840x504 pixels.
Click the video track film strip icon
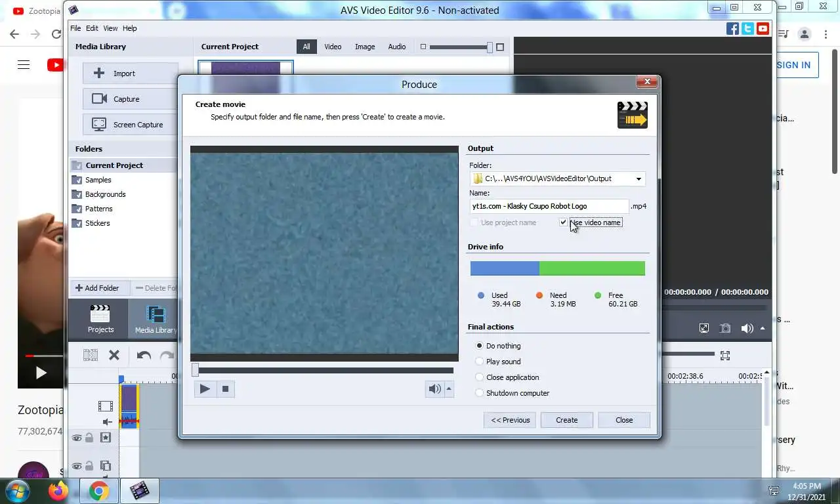point(105,406)
